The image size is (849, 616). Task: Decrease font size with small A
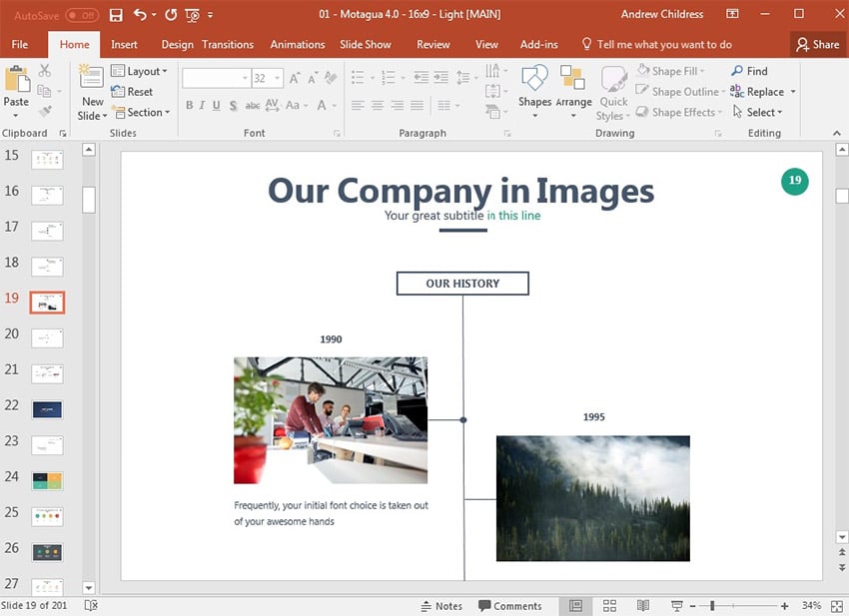coord(313,79)
